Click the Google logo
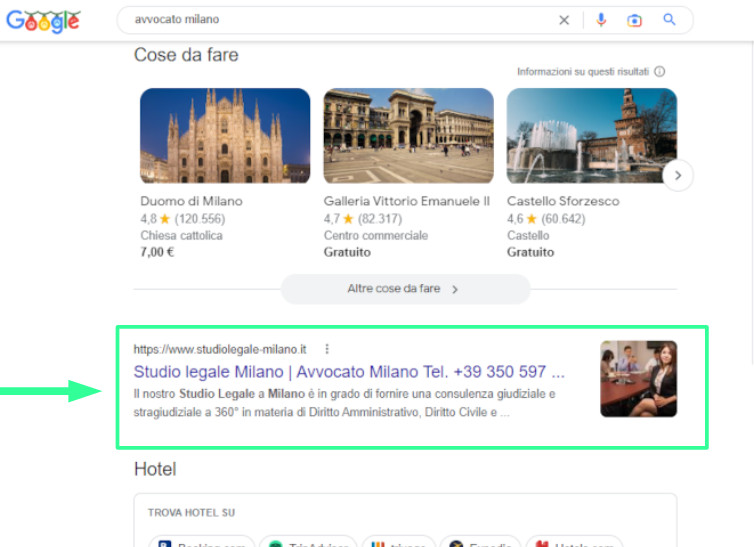Viewport: 754px width, 547px height. 43,21
